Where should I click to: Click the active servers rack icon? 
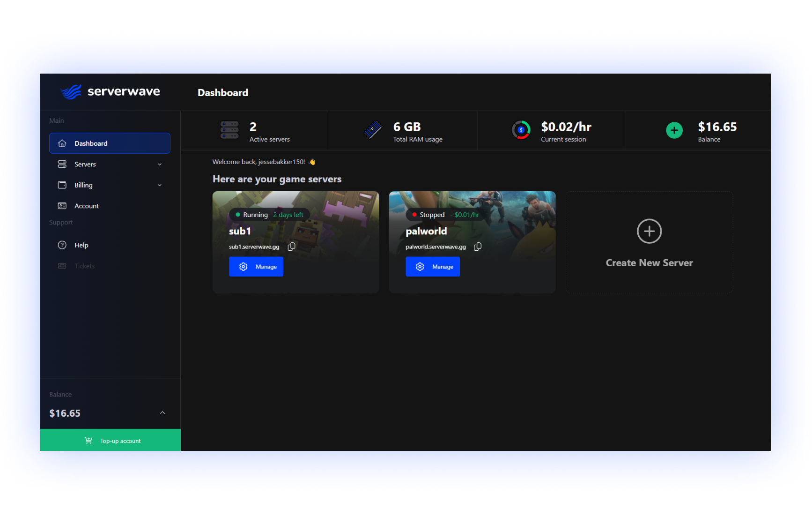[x=229, y=130]
